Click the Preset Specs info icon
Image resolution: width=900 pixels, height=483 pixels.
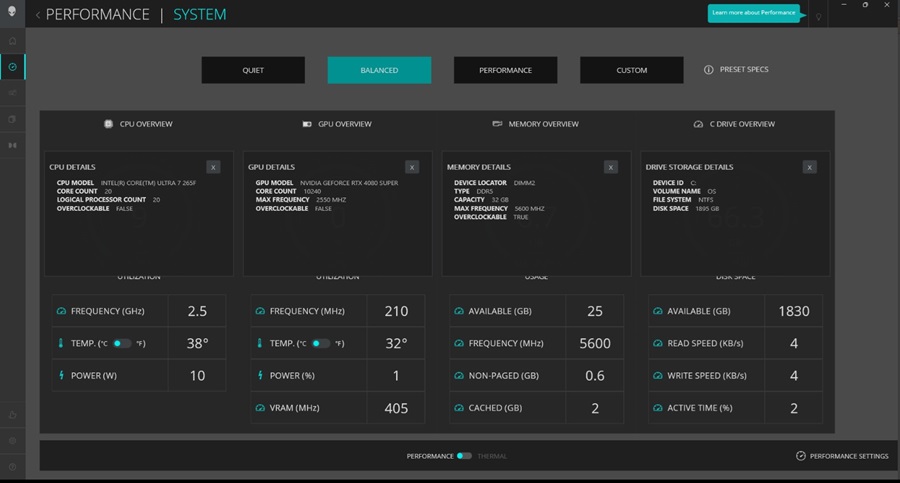point(708,70)
